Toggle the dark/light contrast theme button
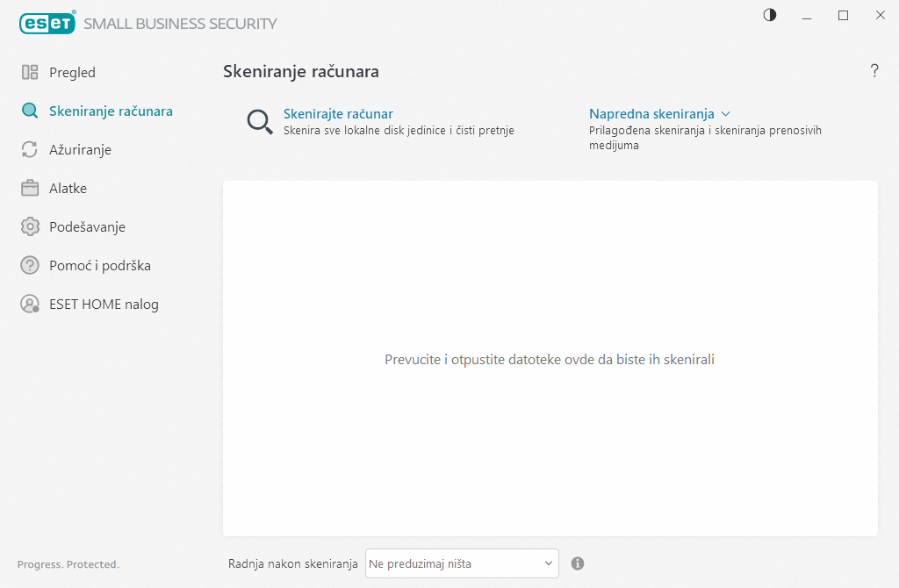 click(770, 15)
